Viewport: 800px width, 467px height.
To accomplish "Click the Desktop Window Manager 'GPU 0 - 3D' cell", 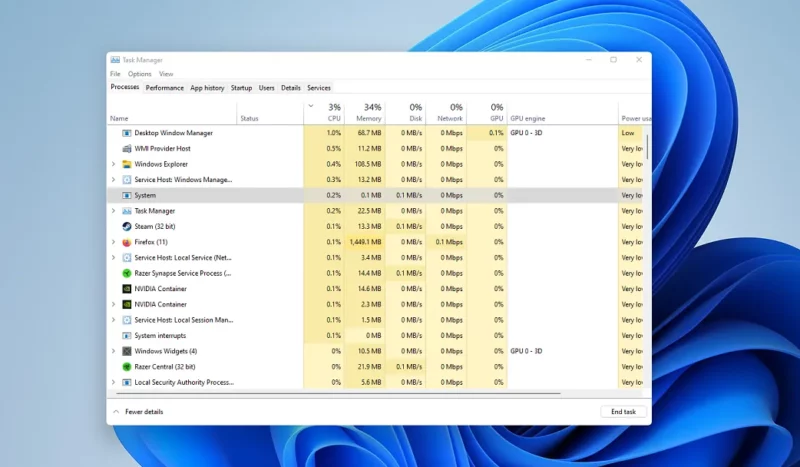I will point(563,133).
